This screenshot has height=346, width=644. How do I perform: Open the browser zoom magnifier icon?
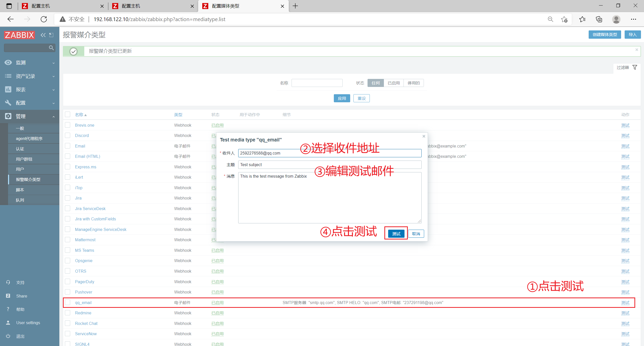coord(550,19)
